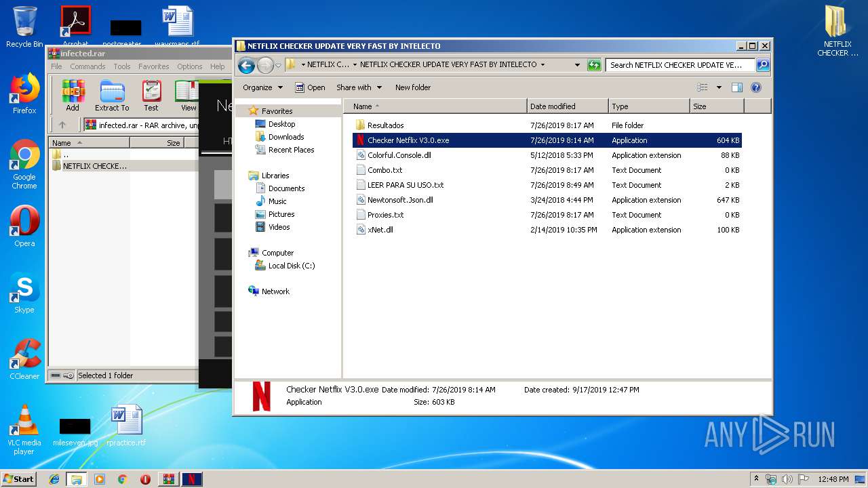Select Videos library
Image resolution: width=868 pixels, height=488 pixels.
tap(279, 227)
